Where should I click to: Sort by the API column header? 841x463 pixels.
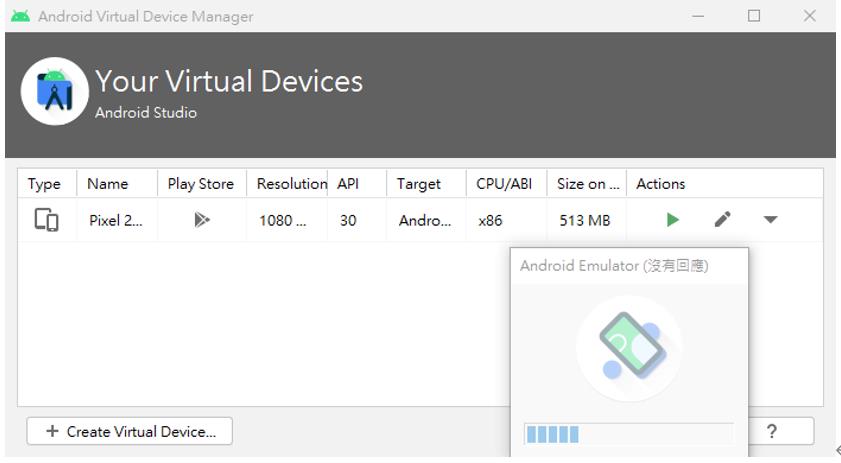(x=348, y=184)
